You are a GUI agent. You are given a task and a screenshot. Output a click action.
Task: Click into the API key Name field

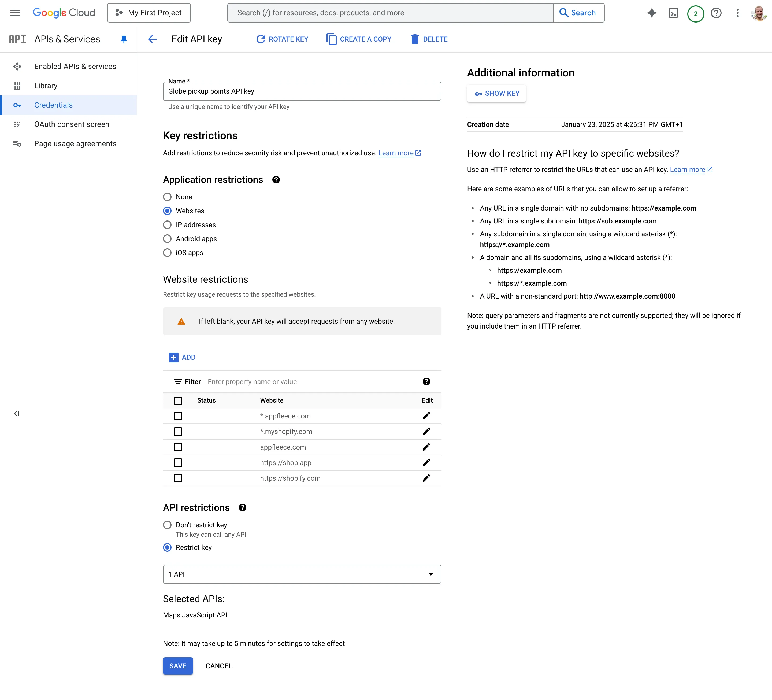tap(302, 91)
